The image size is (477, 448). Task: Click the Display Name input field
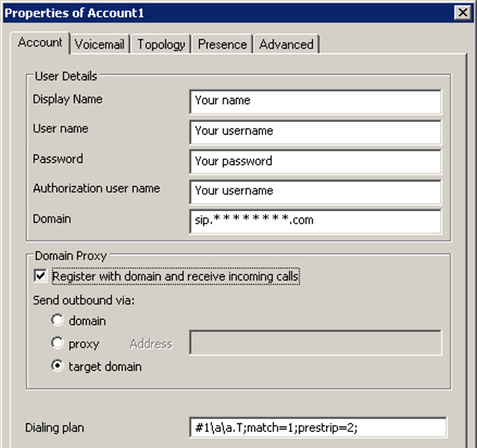pos(315,101)
